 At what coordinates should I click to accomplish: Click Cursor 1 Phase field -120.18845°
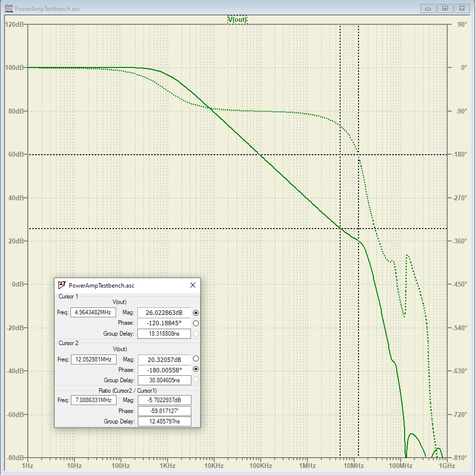click(x=164, y=323)
